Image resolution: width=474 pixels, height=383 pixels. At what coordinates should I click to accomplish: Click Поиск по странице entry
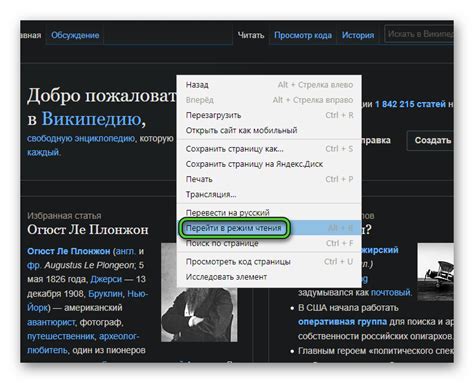coord(269,243)
